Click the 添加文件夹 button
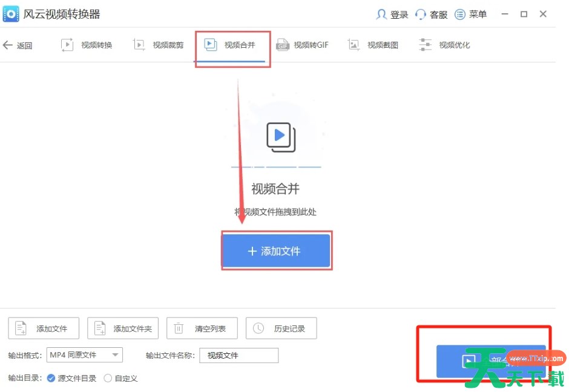The width and height of the screenshot is (569, 392). tap(123, 328)
